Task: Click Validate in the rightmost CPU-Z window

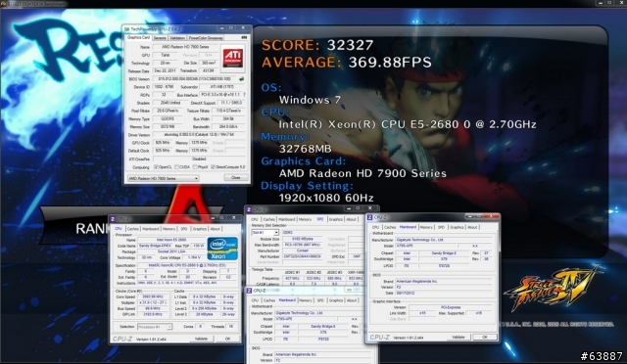Action: tap(458, 338)
